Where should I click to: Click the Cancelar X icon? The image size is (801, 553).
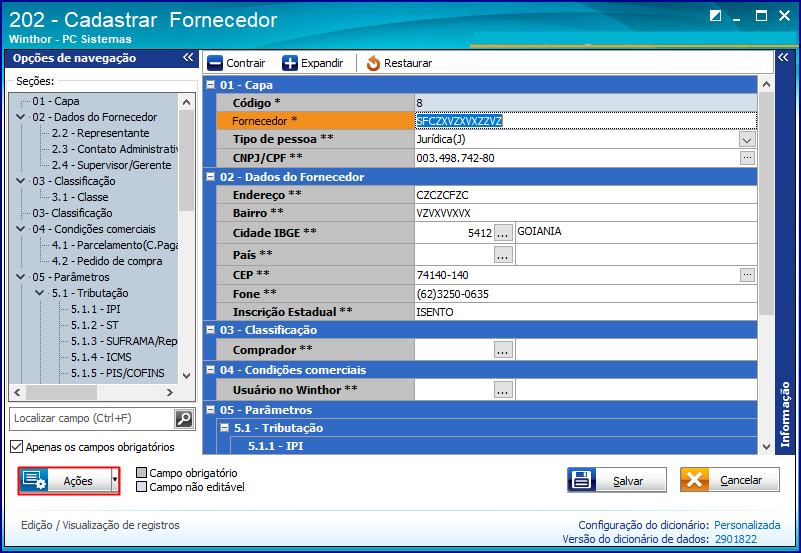[x=695, y=480]
